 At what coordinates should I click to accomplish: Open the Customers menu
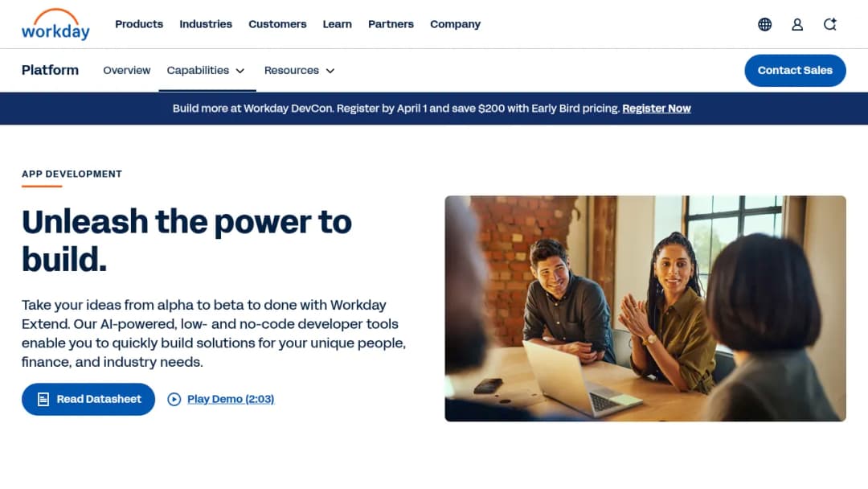[x=277, y=24]
